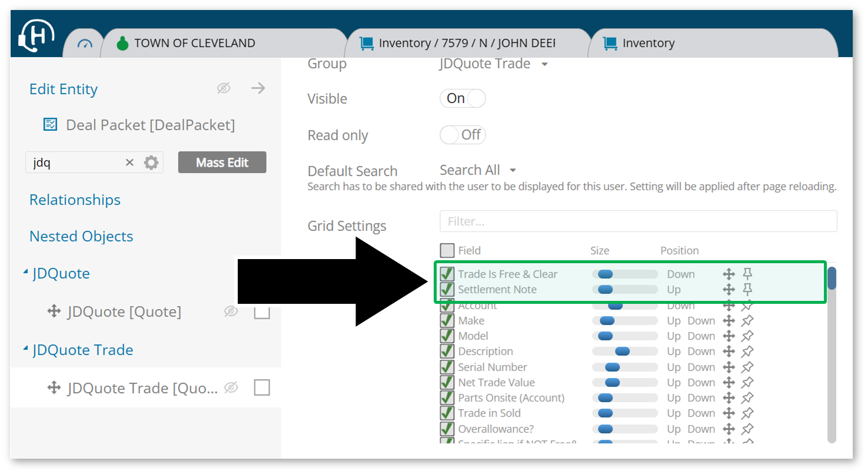Open Inventory 7579 John Deere tab
Viewport: 868px width, 474px height.
pyautogui.click(x=467, y=43)
